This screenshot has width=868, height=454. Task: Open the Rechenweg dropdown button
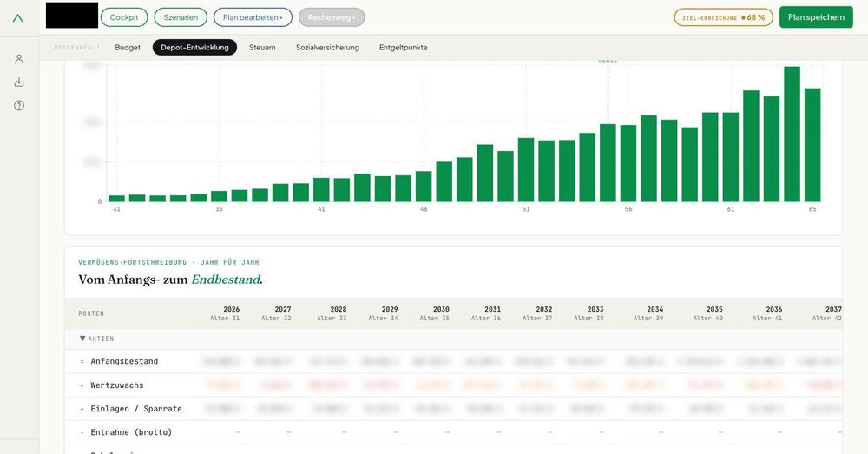point(332,17)
